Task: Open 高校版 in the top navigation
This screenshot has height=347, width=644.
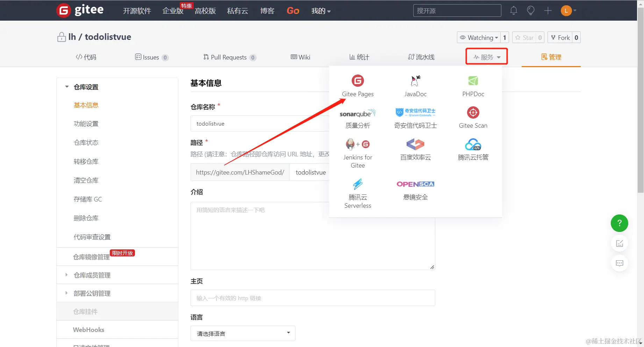Action: pyautogui.click(x=205, y=11)
